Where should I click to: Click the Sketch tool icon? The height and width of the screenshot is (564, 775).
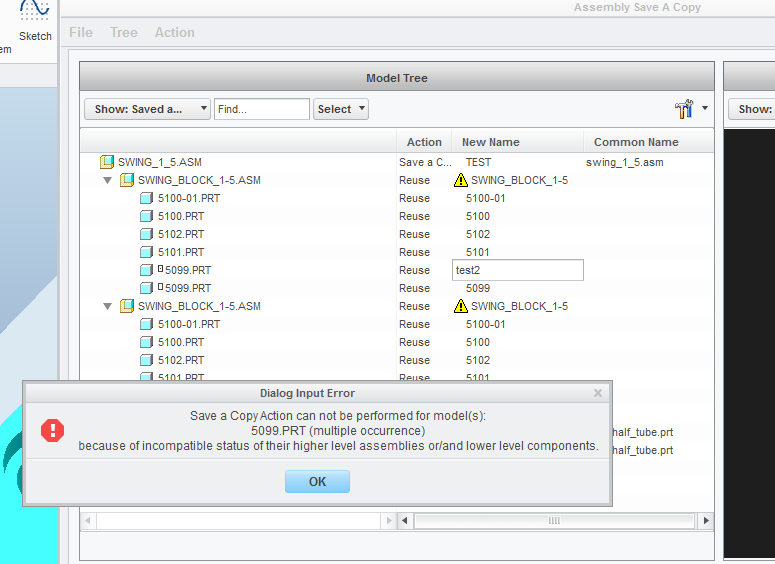pos(35,10)
